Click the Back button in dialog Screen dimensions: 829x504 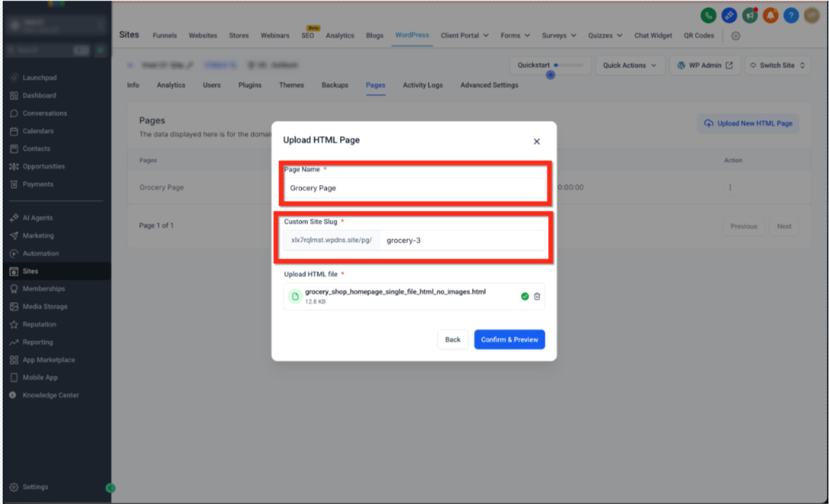[x=453, y=339]
